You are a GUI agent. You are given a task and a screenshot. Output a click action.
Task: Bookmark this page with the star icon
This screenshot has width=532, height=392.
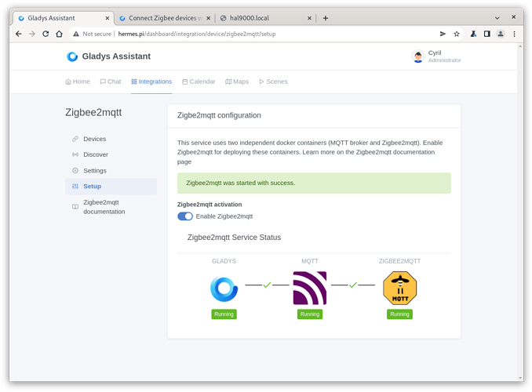[457, 34]
